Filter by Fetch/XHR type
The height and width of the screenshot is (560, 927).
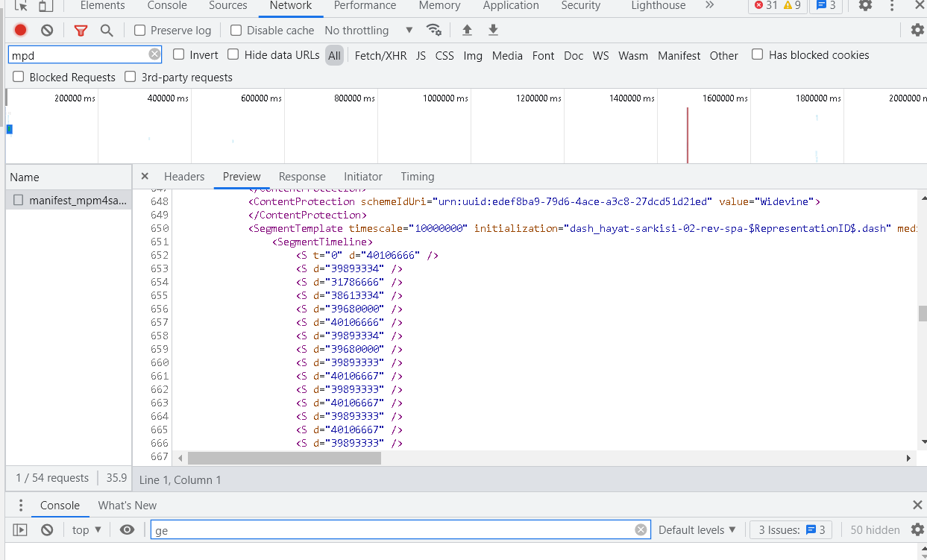(x=380, y=55)
